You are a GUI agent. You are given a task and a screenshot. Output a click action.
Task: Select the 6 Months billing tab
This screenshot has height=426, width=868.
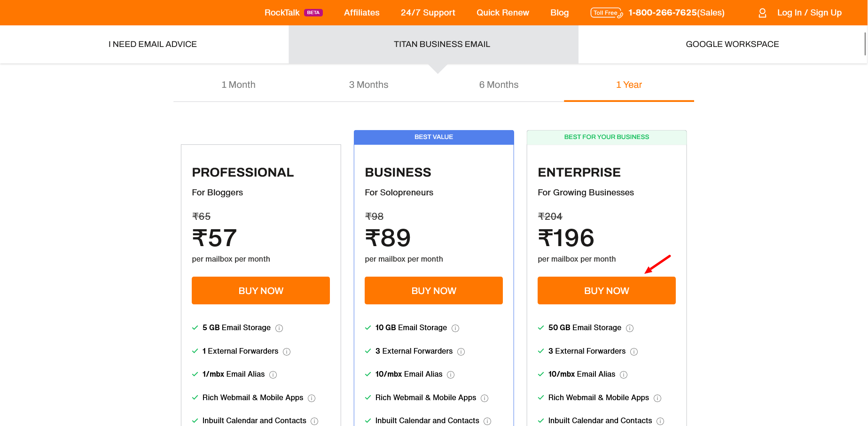[x=499, y=85]
